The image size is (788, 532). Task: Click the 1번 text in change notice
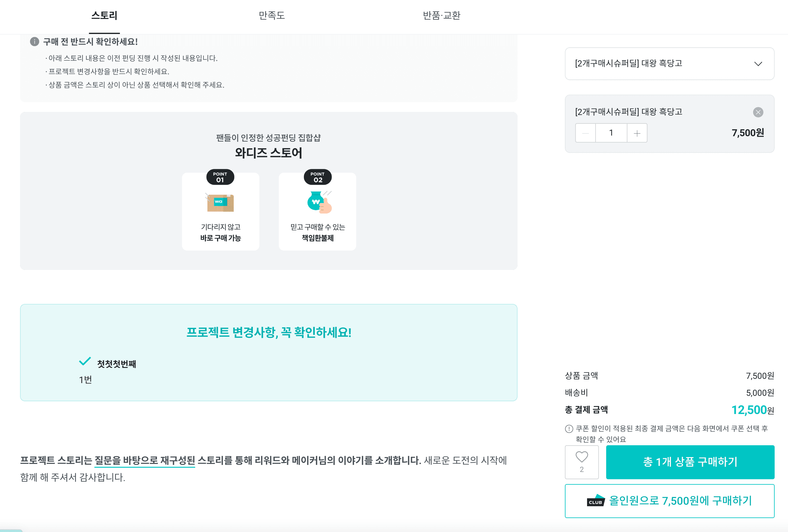tap(85, 380)
